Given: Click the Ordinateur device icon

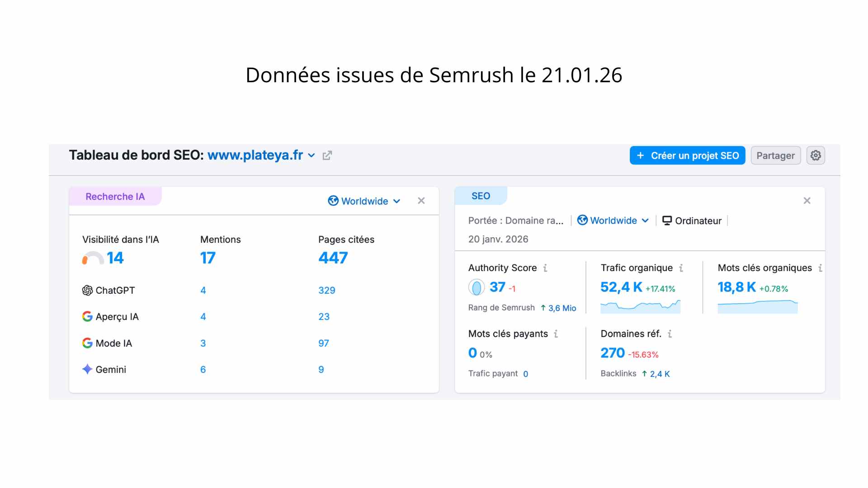Looking at the screenshot, I should tap(667, 221).
